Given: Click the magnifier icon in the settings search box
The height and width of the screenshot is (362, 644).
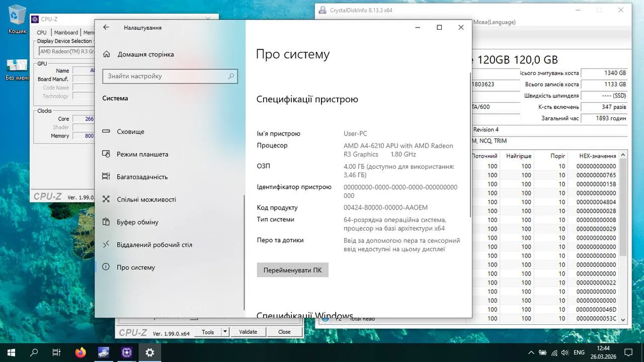Looking at the screenshot, I should (x=231, y=76).
